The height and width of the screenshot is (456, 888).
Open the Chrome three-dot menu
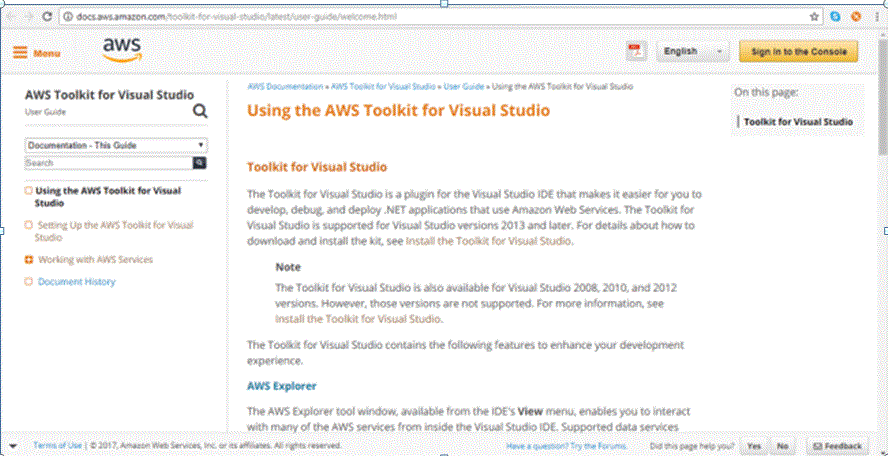(876, 16)
